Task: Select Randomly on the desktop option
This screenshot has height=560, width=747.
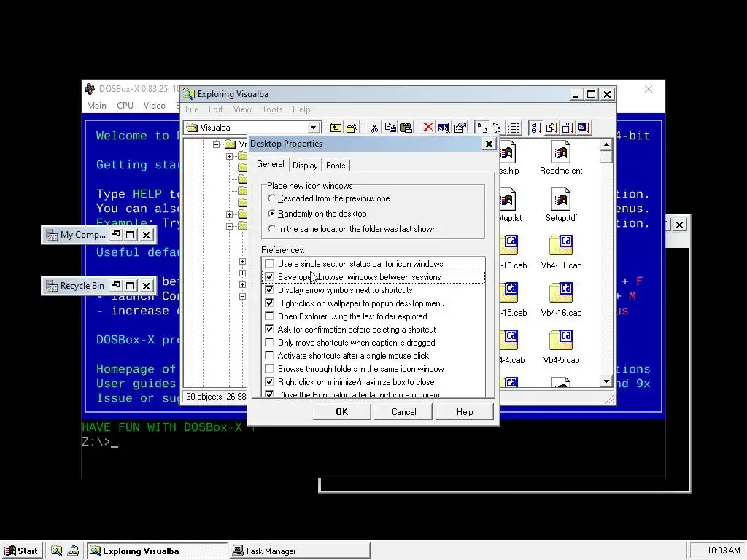Action: click(x=271, y=214)
